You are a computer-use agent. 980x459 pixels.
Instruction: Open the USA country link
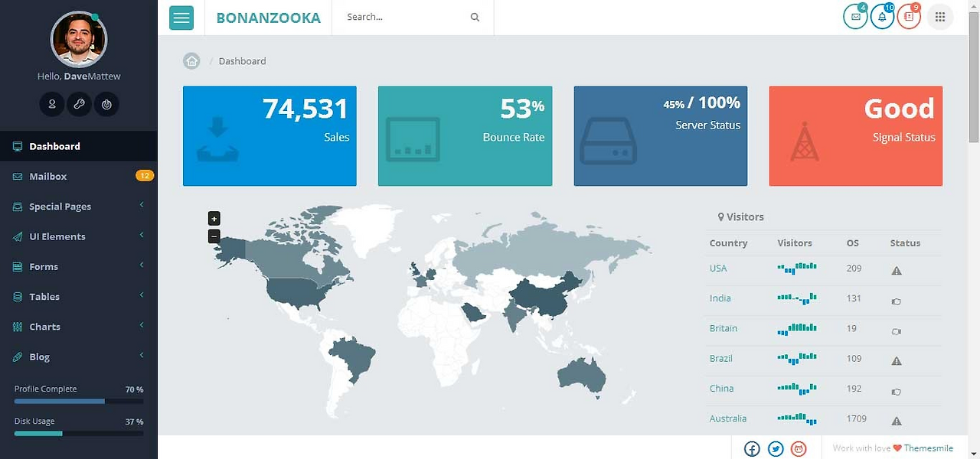pos(718,269)
